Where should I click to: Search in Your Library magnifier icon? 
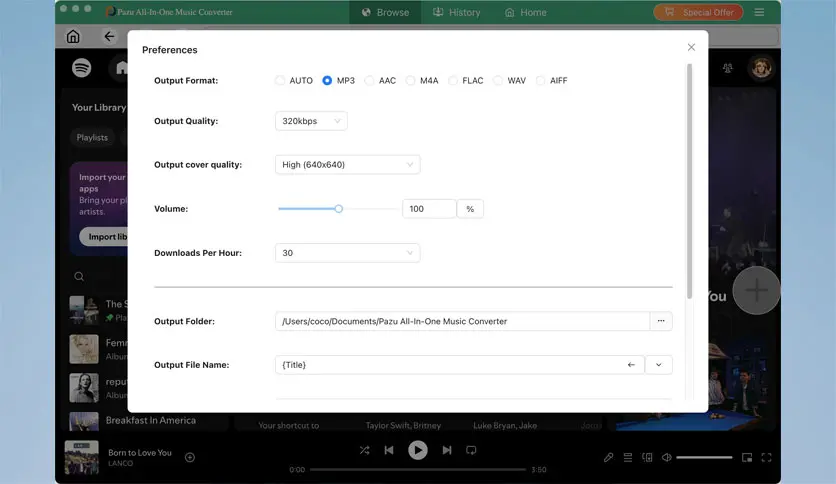pos(79,276)
